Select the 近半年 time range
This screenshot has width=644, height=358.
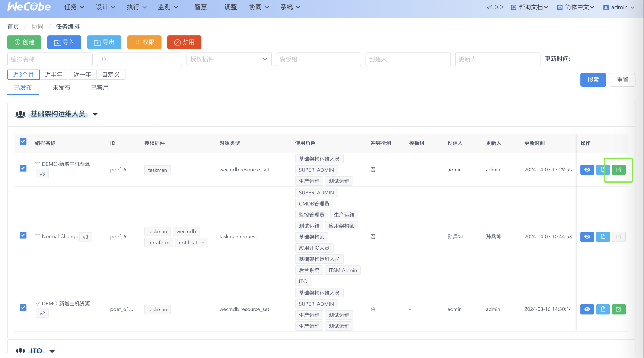click(54, 74)
